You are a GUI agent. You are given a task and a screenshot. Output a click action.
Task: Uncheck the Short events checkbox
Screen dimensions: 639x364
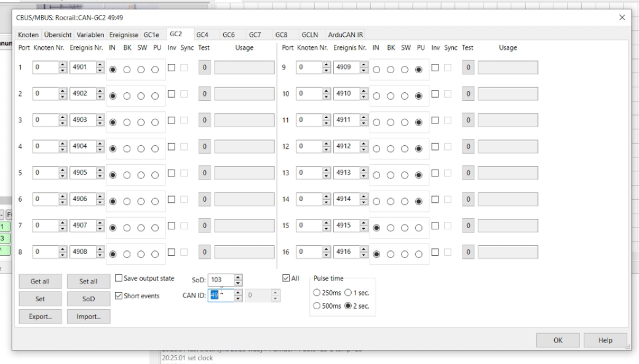(119, 296)
